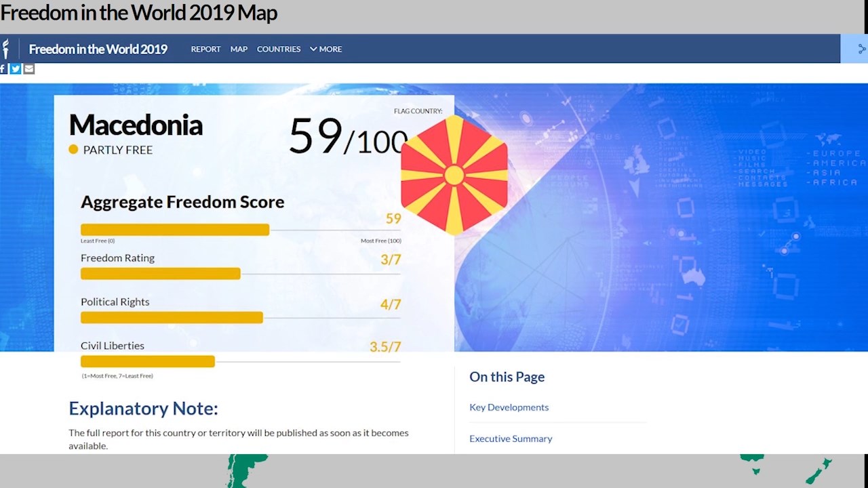Expand the MORE dropdown menu
Screen dimensions: 868x488
326,49
